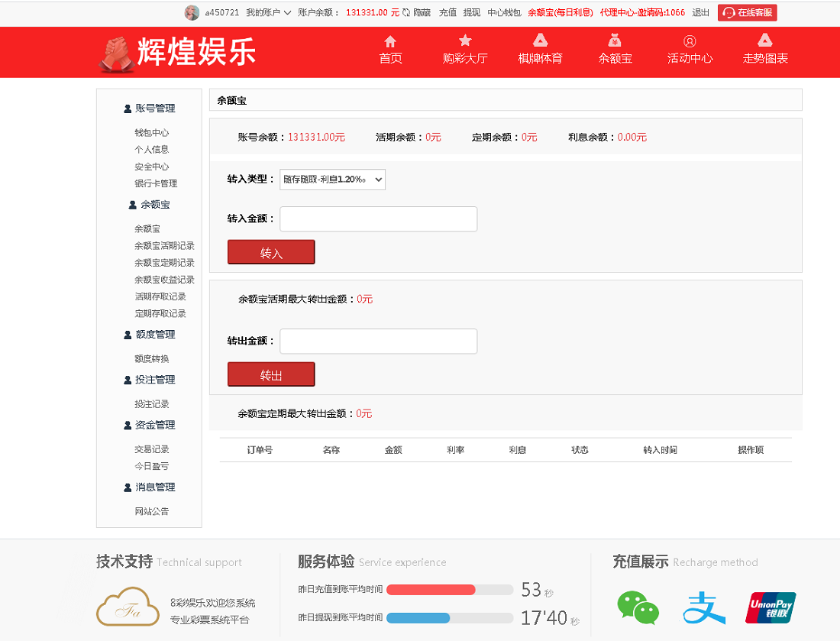The width and height of the screenshot is (840, 641).
Task: Expand the 我的账户 dropdown in top bar
Action: [263, 12]
